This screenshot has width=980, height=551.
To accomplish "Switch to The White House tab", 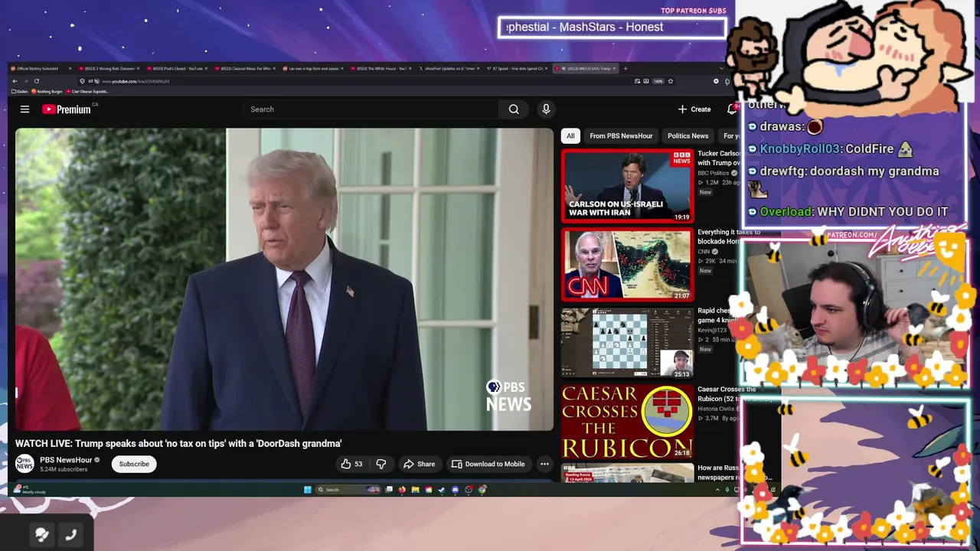I will click(x=381, y=68).
